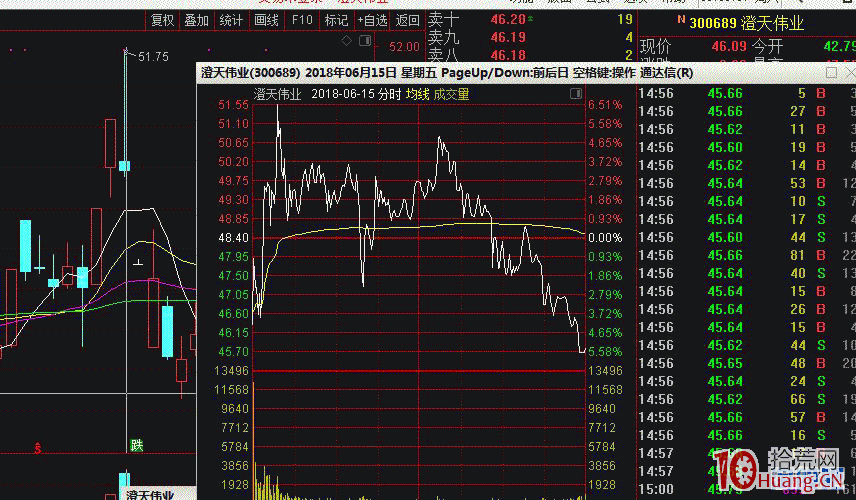Click the 51.75 high price marker
This screenshot has height=500, width=856.
point(153,57)
